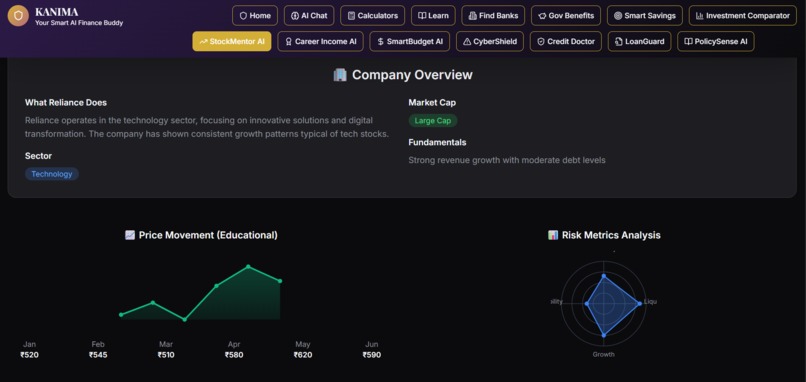Click the last data point on the price line
Image resolution: width=806 pixels, height=382 pixels.
click(280, 281)
